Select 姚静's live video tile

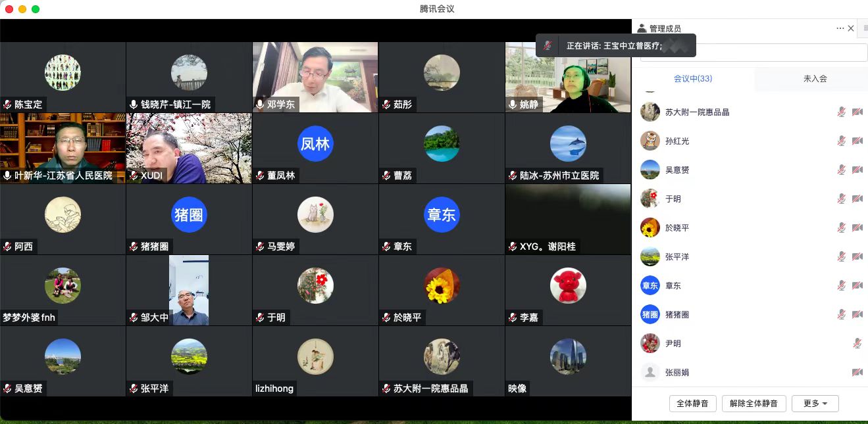[568, 77]
